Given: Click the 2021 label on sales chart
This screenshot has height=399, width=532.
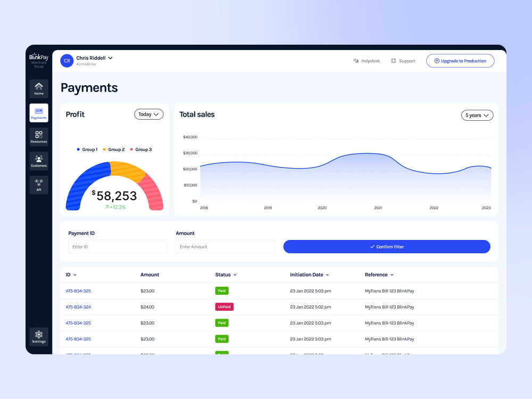Looking at the screenshot, I should (378, 207).
